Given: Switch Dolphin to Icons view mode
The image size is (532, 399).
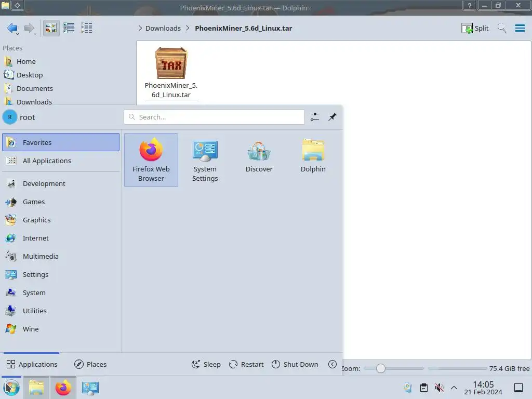Looking at the screenshot, I should coord(51,28).
